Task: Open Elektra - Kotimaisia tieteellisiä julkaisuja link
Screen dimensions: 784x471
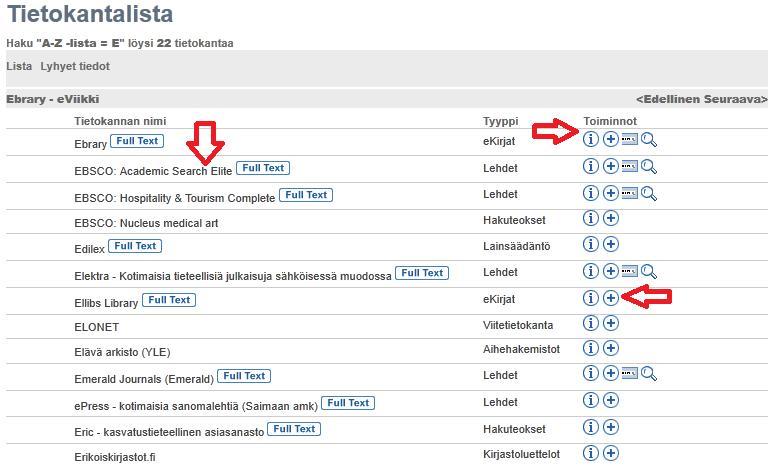Action: tap(232, 276)
